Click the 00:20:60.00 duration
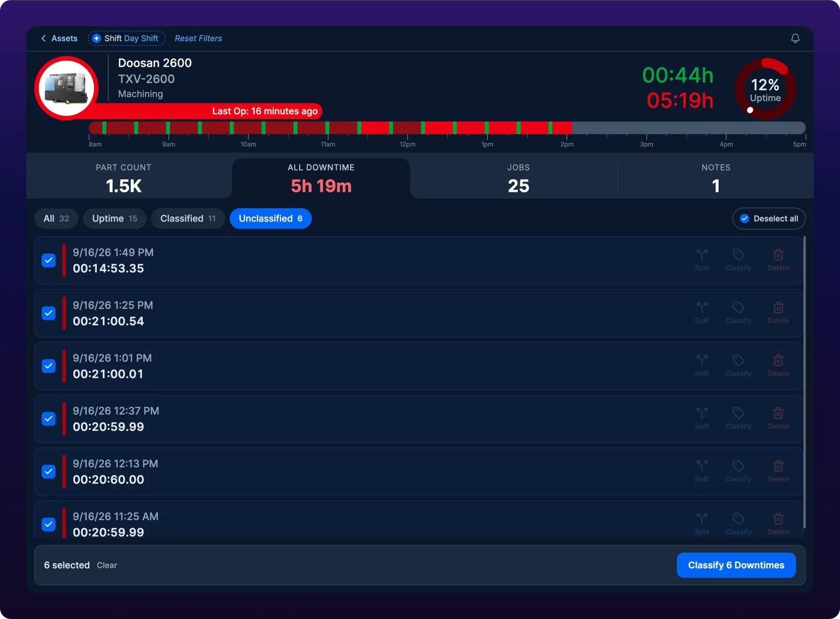Image resolution: width=840 pixels, height=619 pixels. click(x=108, y=480)
